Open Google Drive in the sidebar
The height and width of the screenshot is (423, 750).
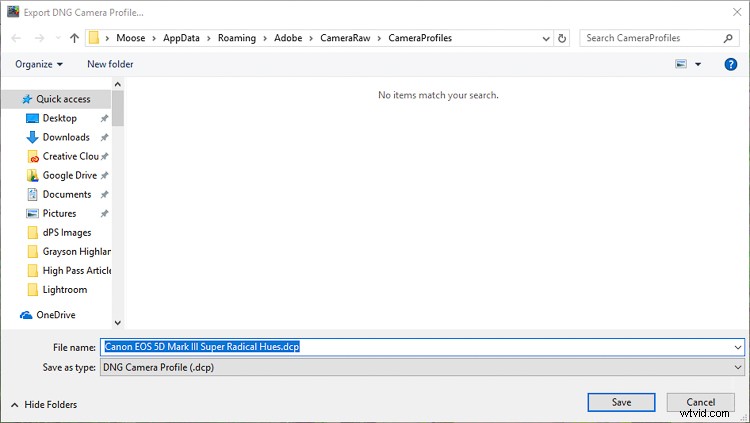69,176
